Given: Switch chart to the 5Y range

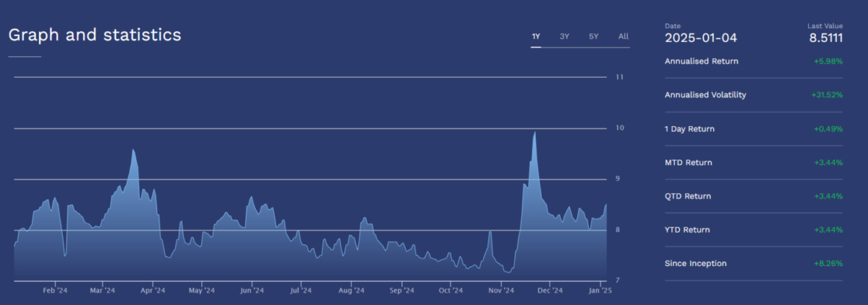Looking at the screenshot, I should [593, 36].
